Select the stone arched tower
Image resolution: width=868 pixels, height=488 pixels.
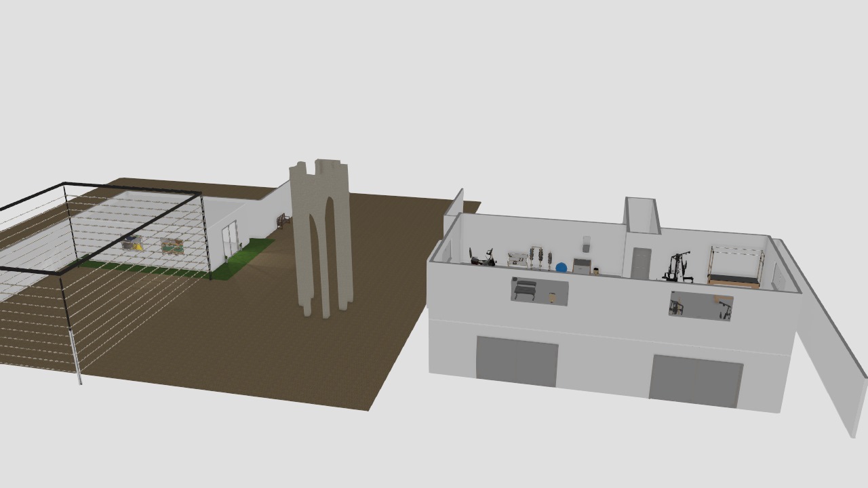click(321, 237)
